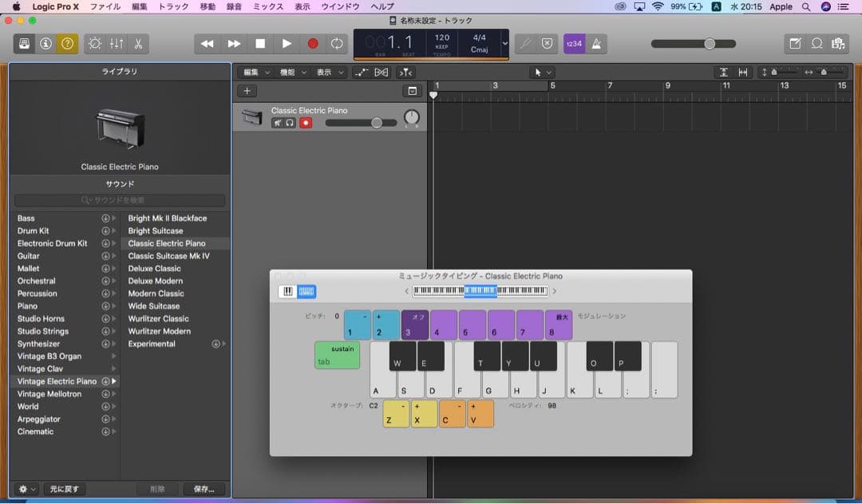Open the 機能 dropdown in tracks area
Viewport: 862px width, 504px height.
point(292,73)
